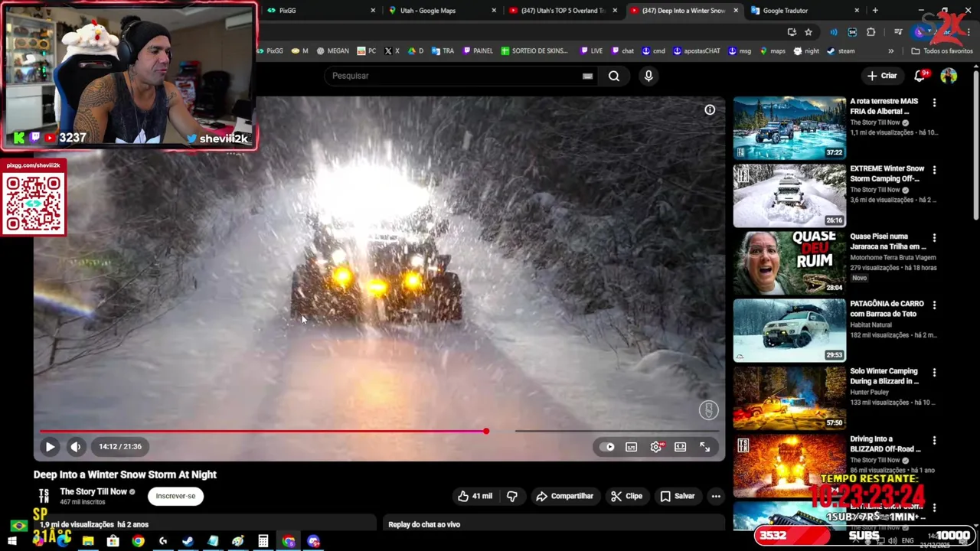Screen dimensions: 980x551
Task: Open options for PATAGÔNIA de CARRO video
Action: 934,305
